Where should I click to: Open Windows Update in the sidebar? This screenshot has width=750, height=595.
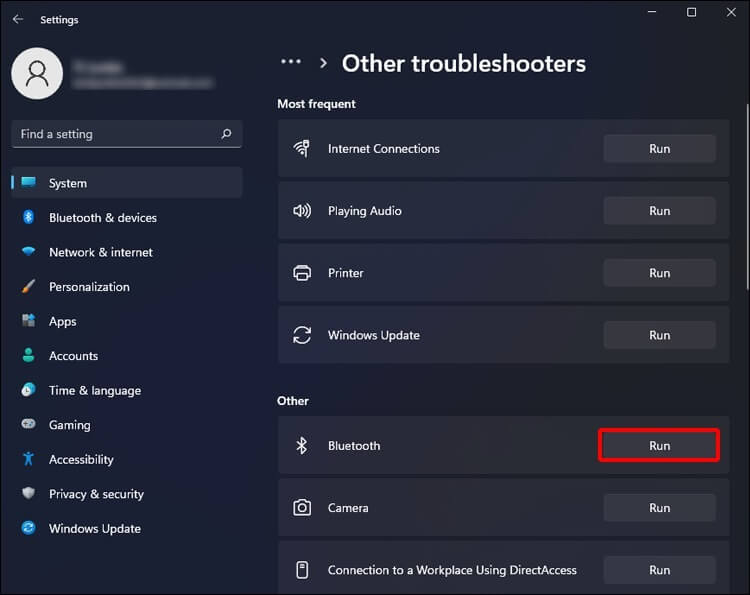(127, 528)
